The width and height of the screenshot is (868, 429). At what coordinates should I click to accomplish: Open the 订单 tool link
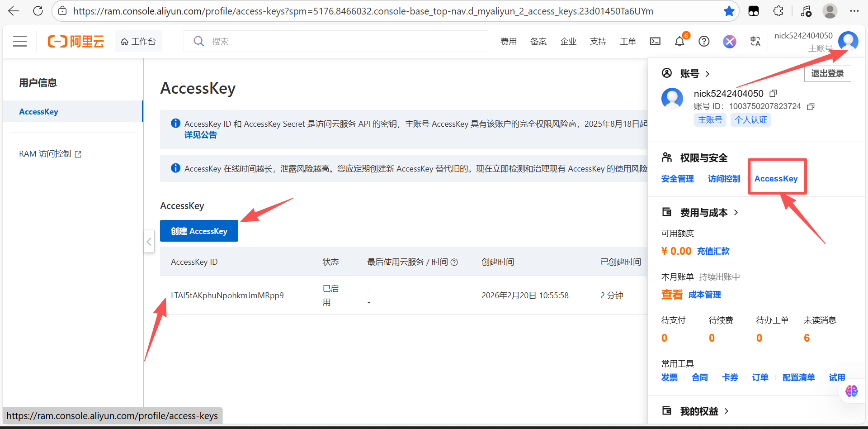coord(760,377)
